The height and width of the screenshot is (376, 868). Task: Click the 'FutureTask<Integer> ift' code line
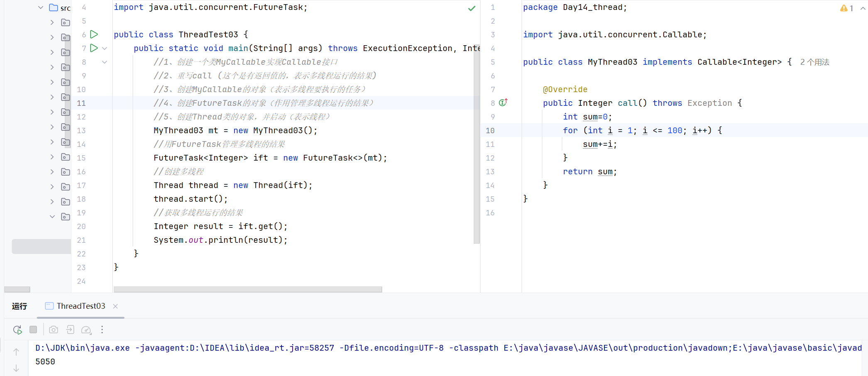270,158
